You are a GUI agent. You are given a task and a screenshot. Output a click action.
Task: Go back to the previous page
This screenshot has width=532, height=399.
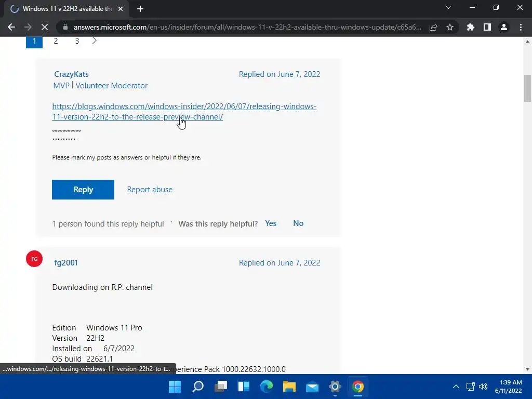click(11, 27)
